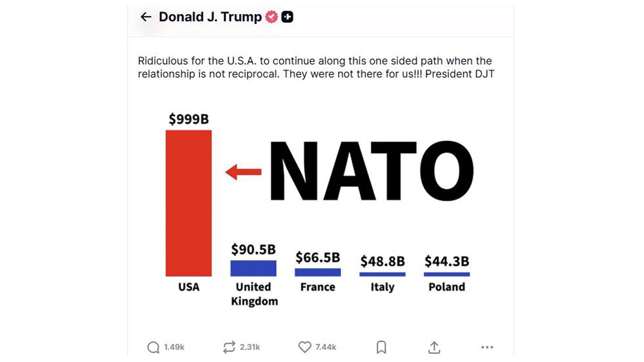Image resolution: width=644 pixels, height=362 pixels.
Task: ReTruth the post via repost icon
Action: (x=229, y=347)
